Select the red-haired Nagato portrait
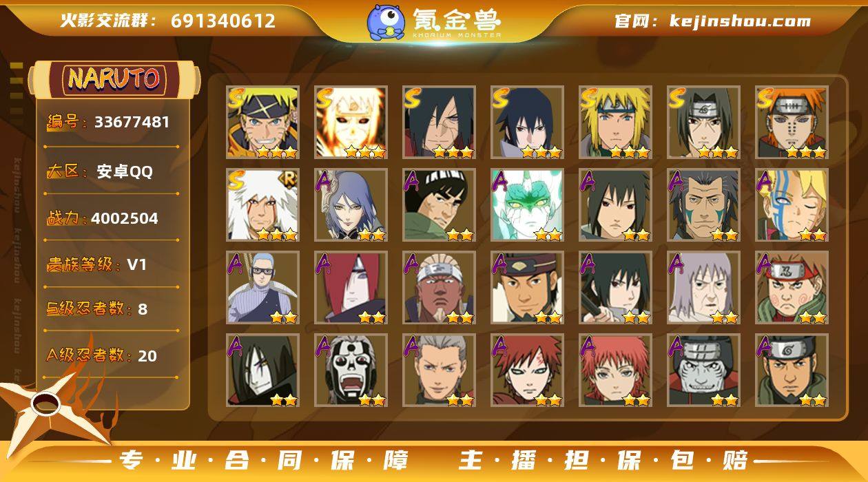868x482 pixels. pos(351,288)
